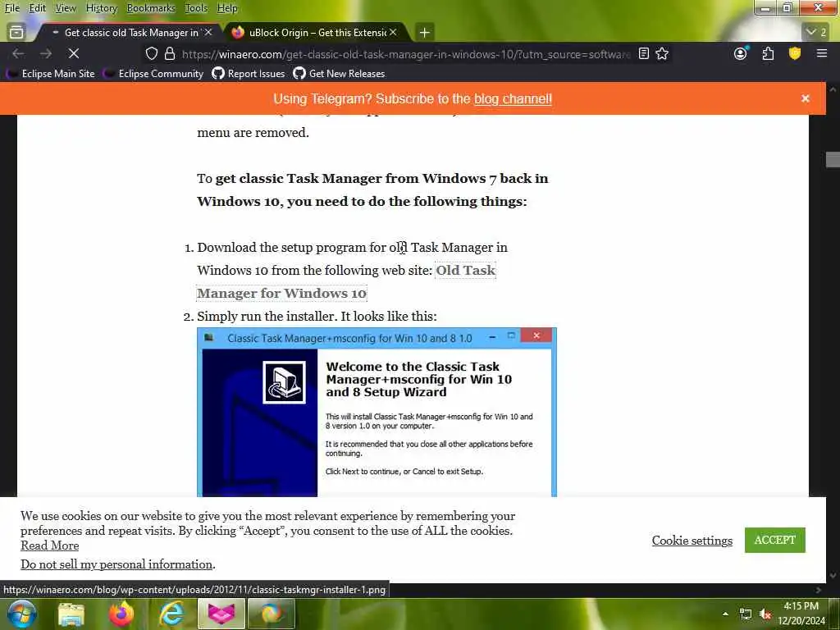Viewport: 840px width, 630px height.
Task: Dismiss the orange Telegram banner
Action: (806, 98)
